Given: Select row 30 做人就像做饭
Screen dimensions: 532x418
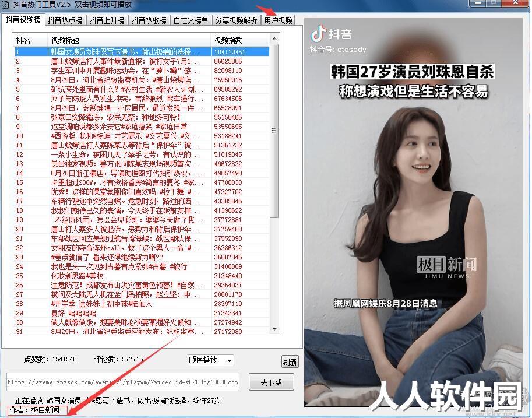Looking at the screenshot, I should point(142,323).
